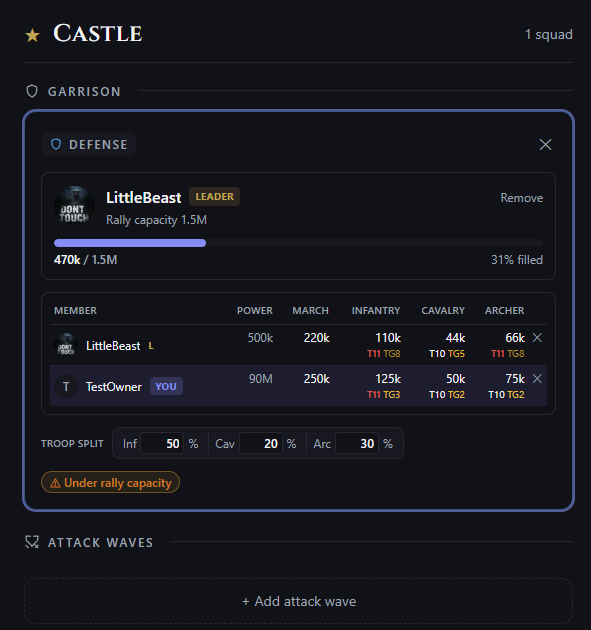Close the Defense squad panel
The width and height of the screenshot is (591, 630).
(x=545, y=144)
